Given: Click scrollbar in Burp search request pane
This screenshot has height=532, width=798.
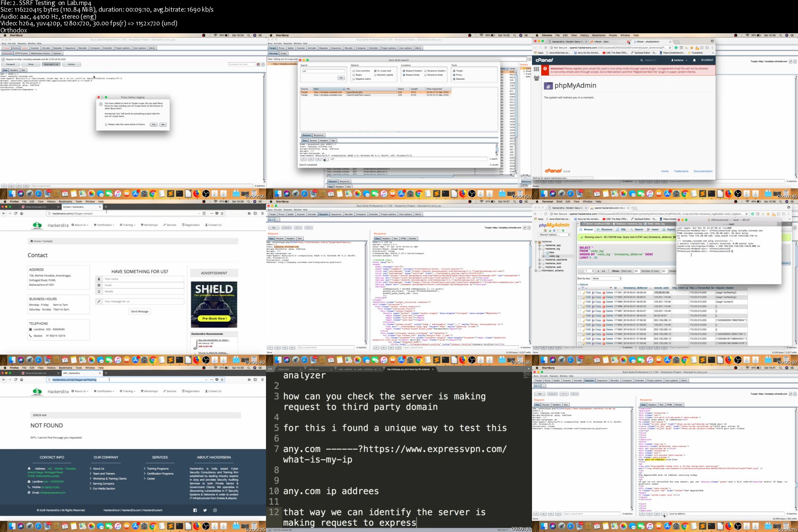Looking at the screenshot, I should coord(497,149).
